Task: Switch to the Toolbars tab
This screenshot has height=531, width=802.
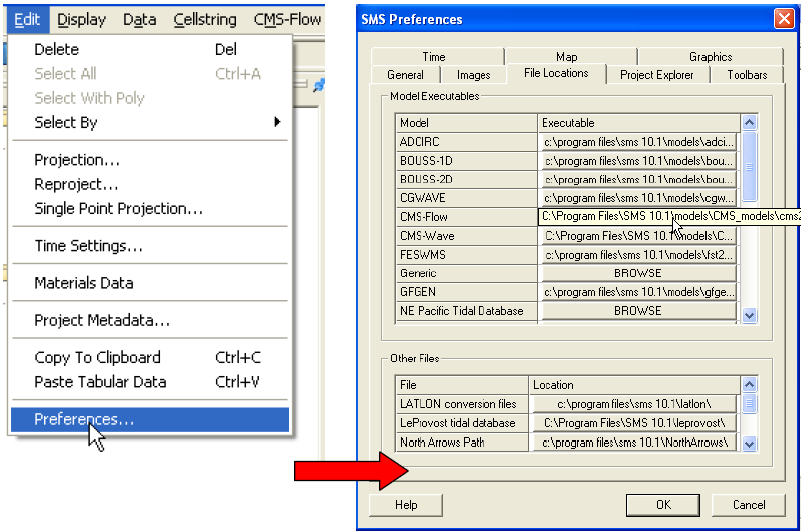Action: click(x=747, y=75)
